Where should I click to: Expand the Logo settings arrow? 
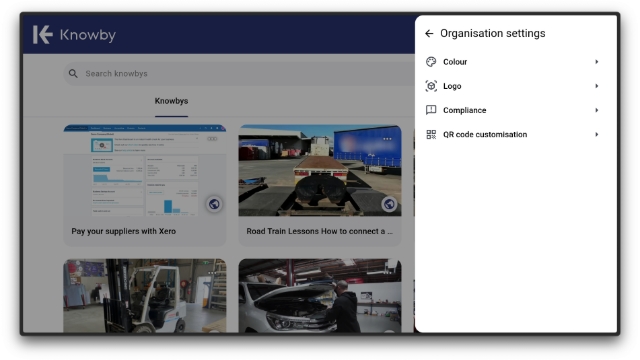(597, 86)
